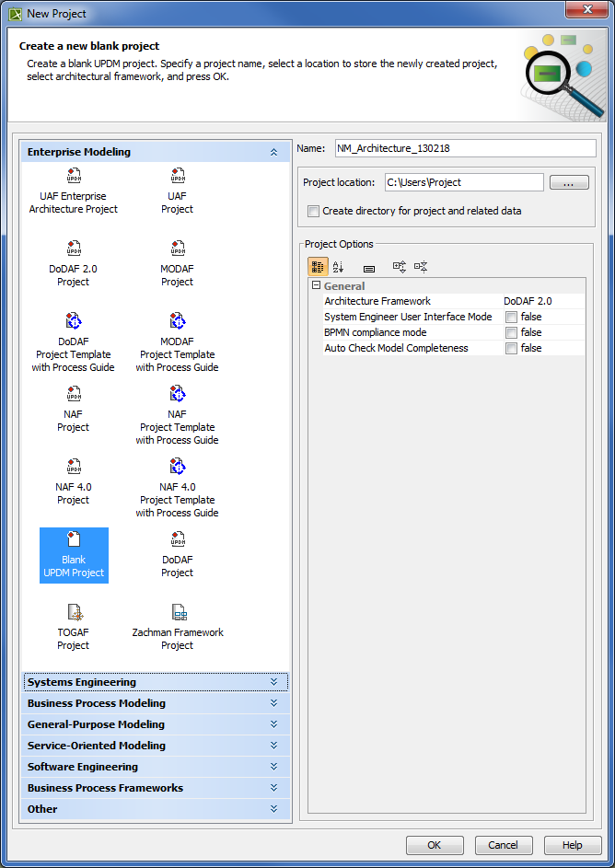615x868 pixels.
Task: Expand the Systems Engineering section
Action: (x=155, y=682)
